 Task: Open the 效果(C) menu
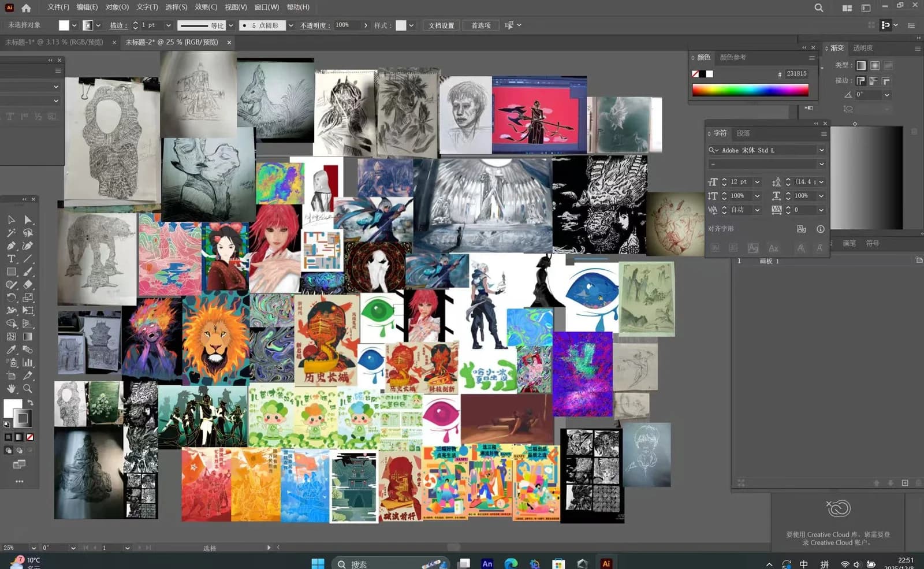(x=206, y=7)
